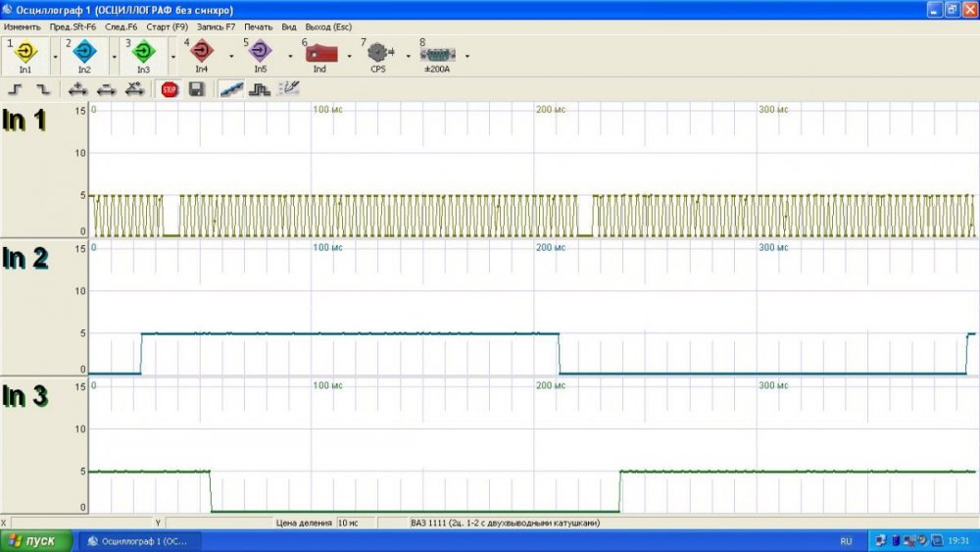The height and width of the screenshot is (552, 980).
Task: Select the stepped waveform display icon
Action: (x=260, y=89)
